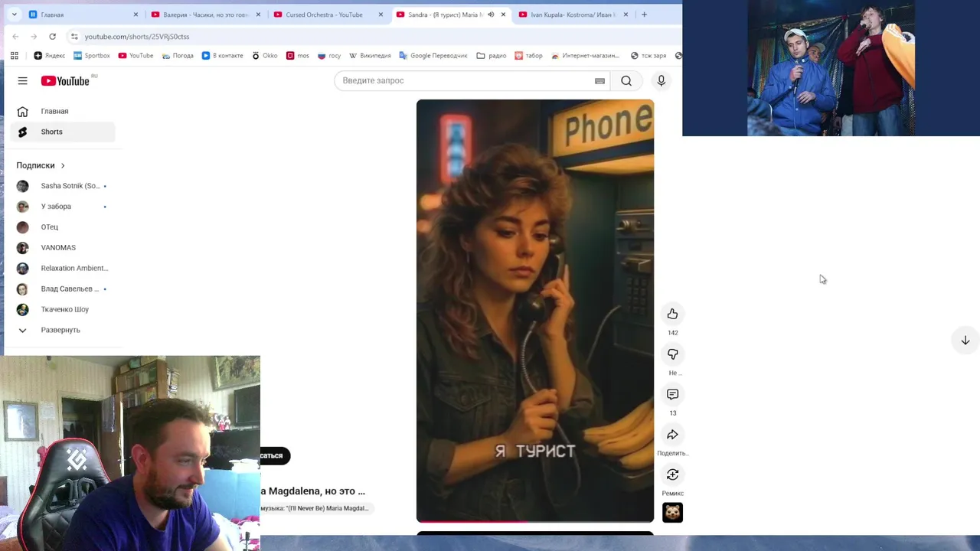The image size is (980, 551).
Task: Expand the Подписки section chevron
Action: [63, 165]
